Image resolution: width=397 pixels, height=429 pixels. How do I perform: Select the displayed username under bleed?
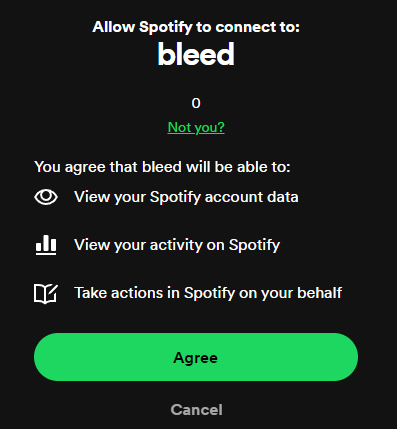point(196,103)
